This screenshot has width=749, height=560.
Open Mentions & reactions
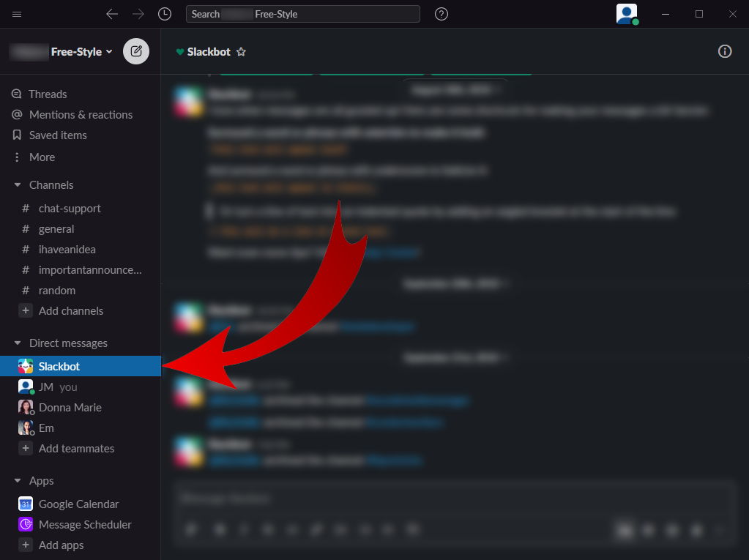click(x=81, y=115)
